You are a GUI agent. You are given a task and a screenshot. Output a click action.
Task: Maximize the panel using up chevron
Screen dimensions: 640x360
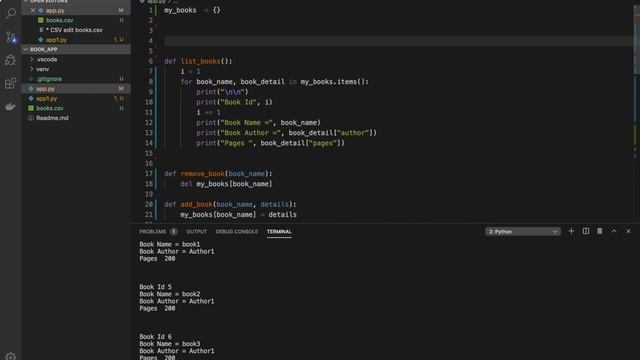pos(614,231)
